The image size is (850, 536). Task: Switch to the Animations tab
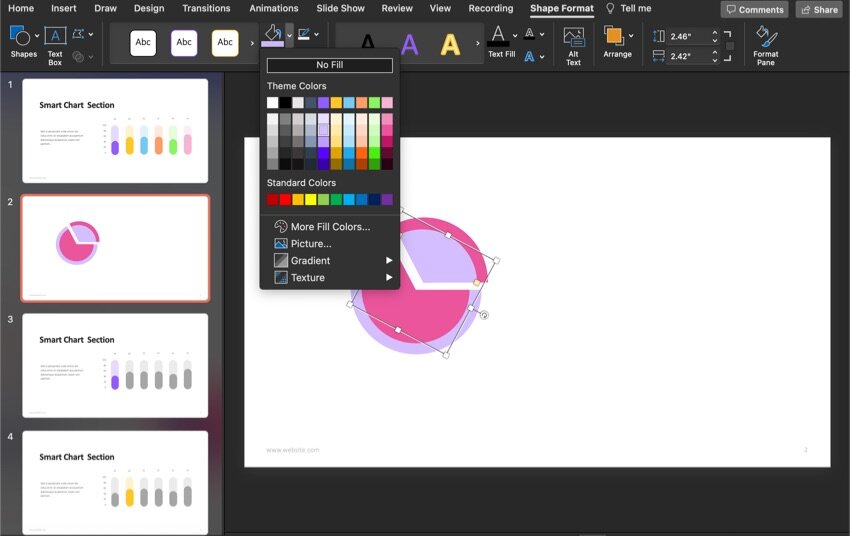click(x=274, y=8)
